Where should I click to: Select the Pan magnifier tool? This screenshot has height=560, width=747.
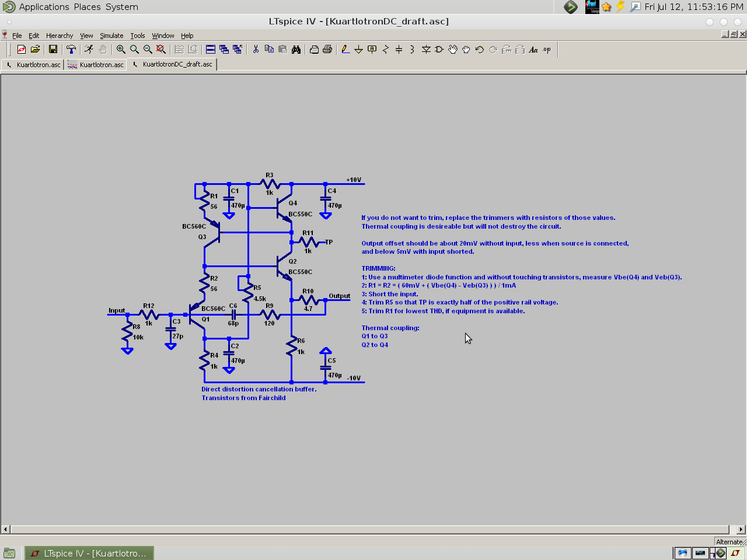point(134,50)
